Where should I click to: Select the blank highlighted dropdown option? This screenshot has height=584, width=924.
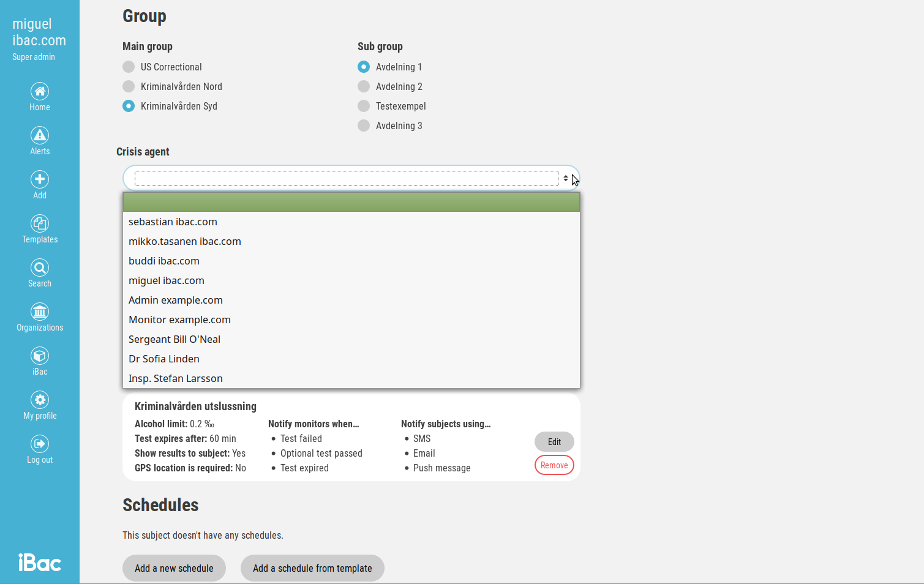[x=351, y=202]
